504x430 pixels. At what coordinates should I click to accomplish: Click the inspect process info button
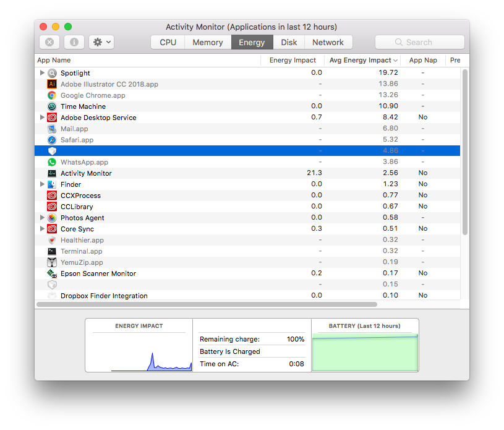(x=74, y=42)
